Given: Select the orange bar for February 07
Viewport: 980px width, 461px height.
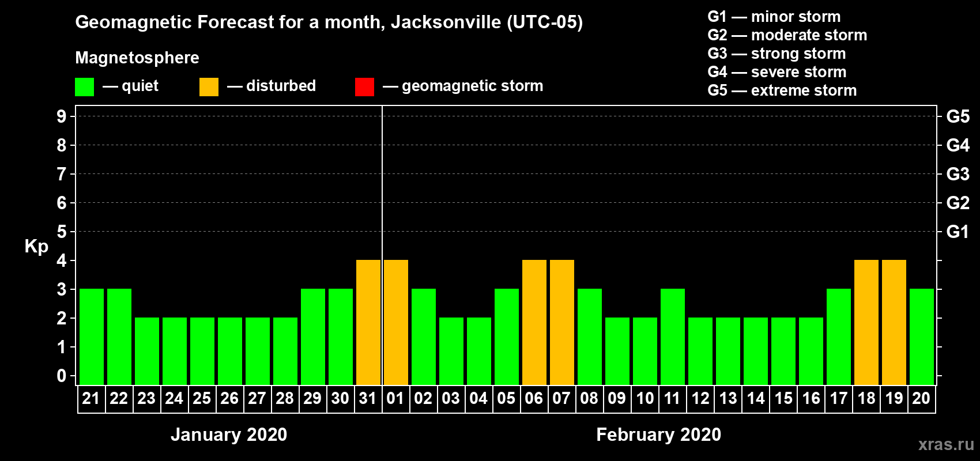Looking at the screenshot, I should pyautogui.click(x=562, y=323).
